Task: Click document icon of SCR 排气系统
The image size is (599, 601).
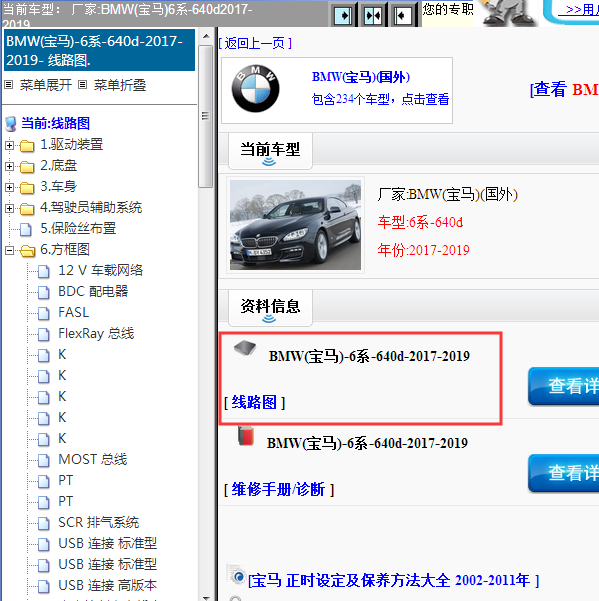Action: click(x=44, y=523)
